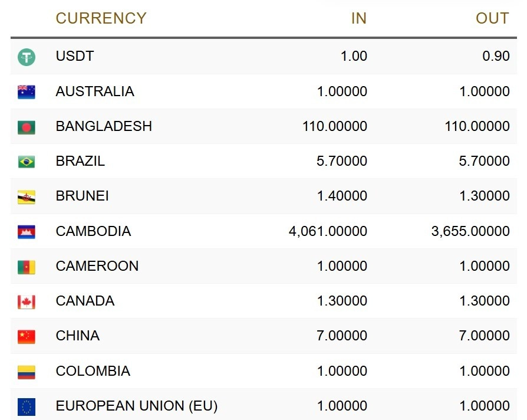Click the IN column header
Viewport: 527px width, 420px height.
click(x=358, y=18)
